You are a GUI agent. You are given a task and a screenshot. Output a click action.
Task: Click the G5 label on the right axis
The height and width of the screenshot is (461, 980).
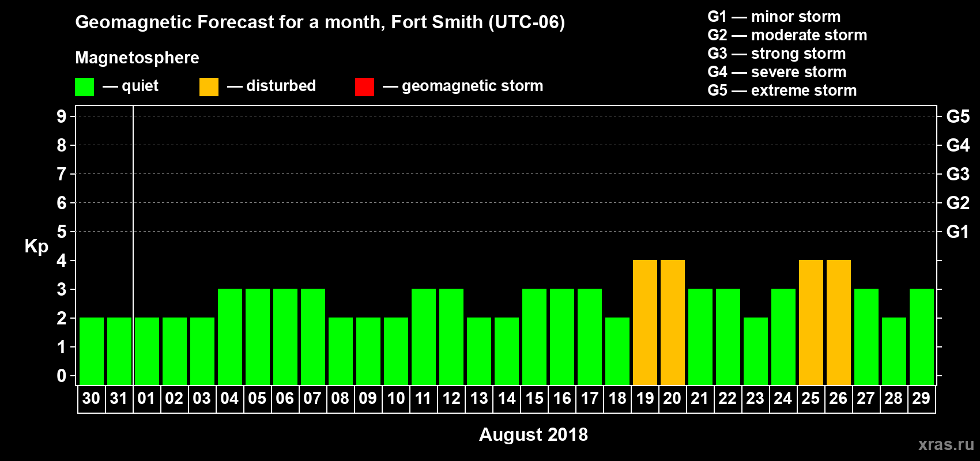[x=958, y=116]
